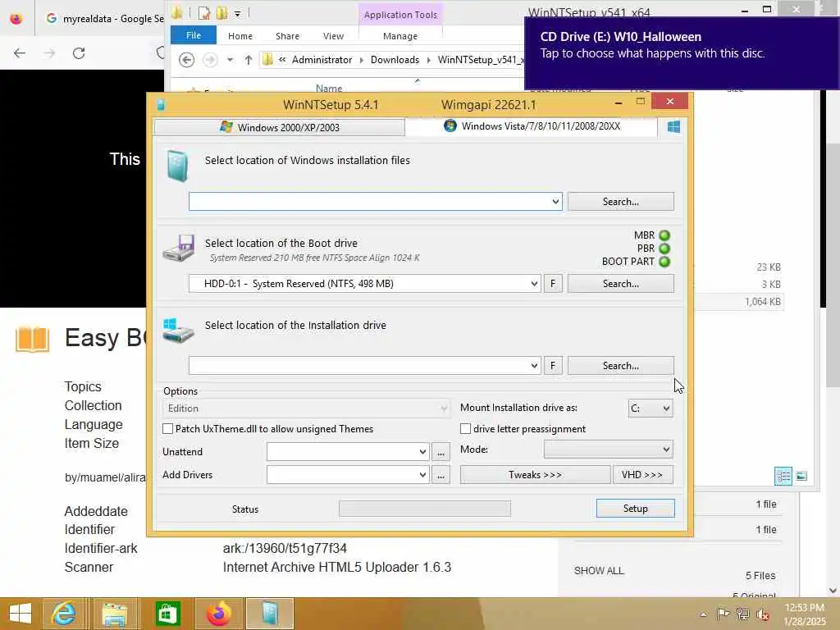Viewport: 840px width, 630px height.
Task: Click the CD Drive W10_Halloween notification
Action: 682,52
